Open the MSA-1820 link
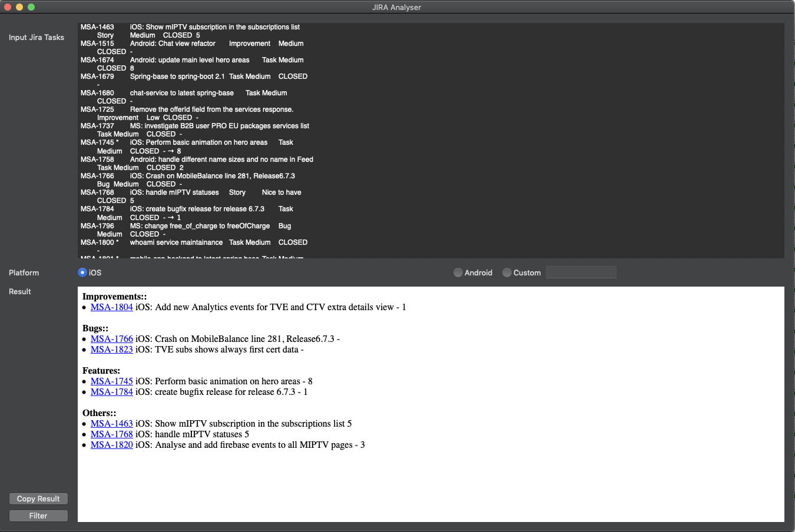795x532 pixels. (112, 445)
